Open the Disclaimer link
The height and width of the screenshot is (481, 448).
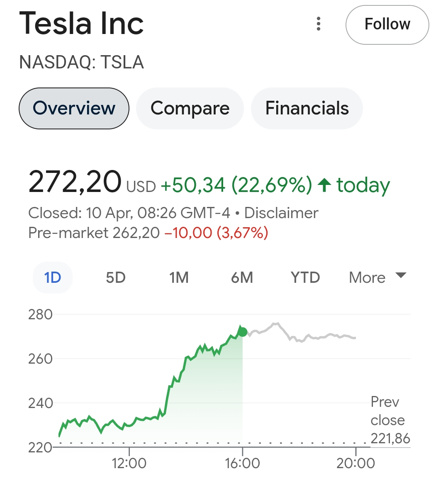pos(281,213)
